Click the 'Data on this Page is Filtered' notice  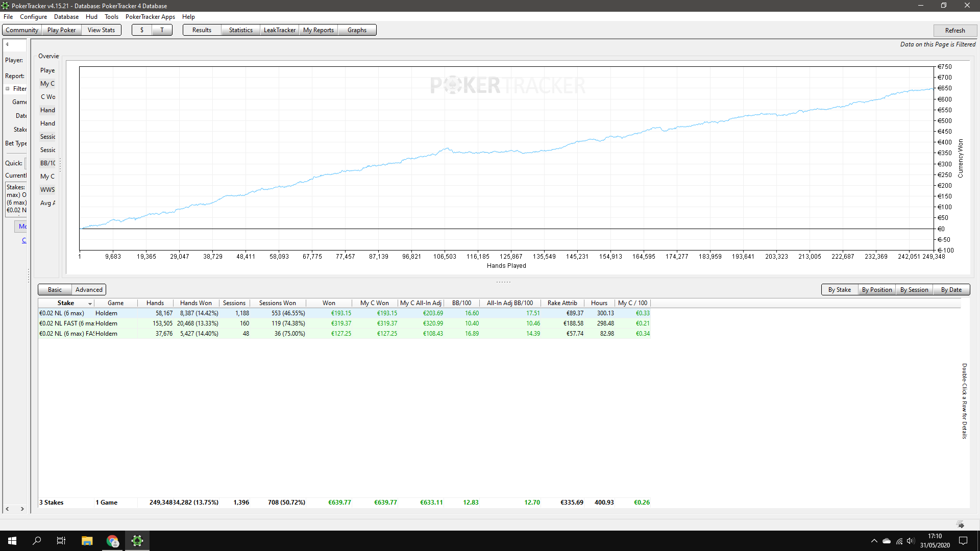click(938, 44)
